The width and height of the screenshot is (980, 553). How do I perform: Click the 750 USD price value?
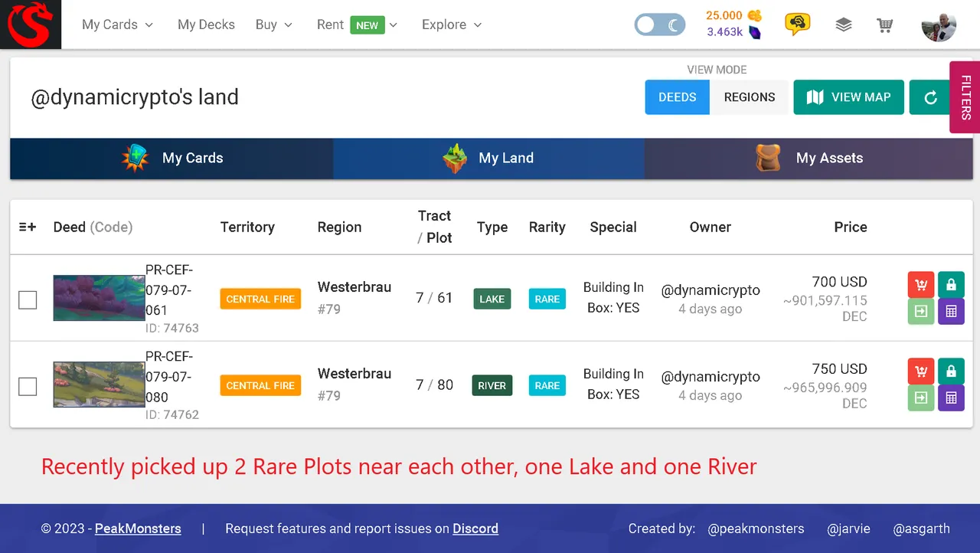839,368
